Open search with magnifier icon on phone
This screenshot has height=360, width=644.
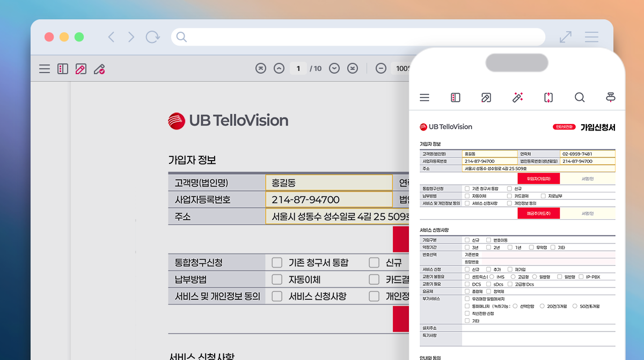[580, 97]
